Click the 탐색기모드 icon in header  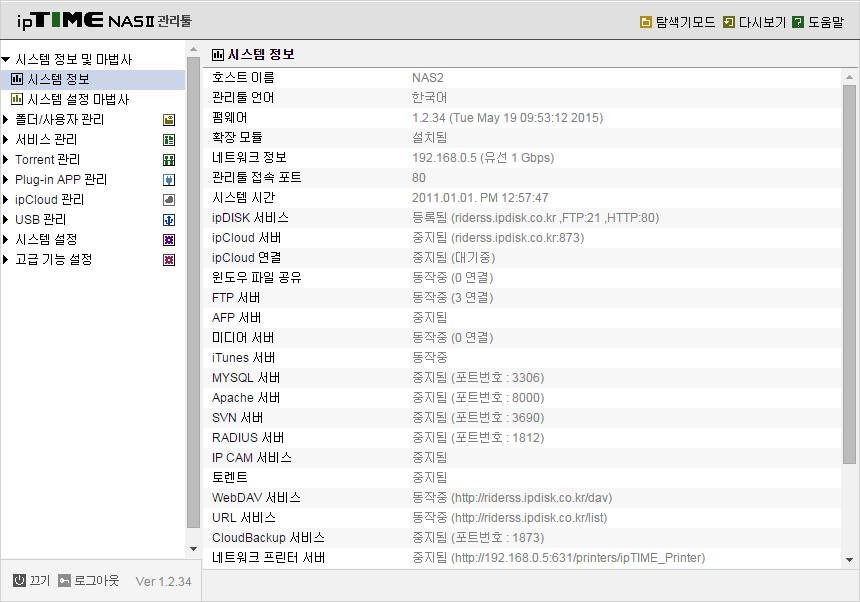tap(646, 22)
